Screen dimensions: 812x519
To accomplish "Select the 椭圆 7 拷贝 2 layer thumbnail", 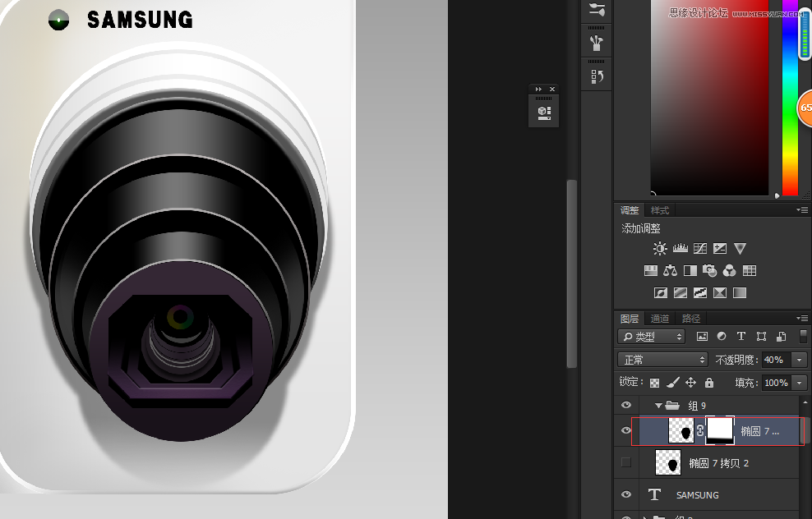I will click(668, 462).
